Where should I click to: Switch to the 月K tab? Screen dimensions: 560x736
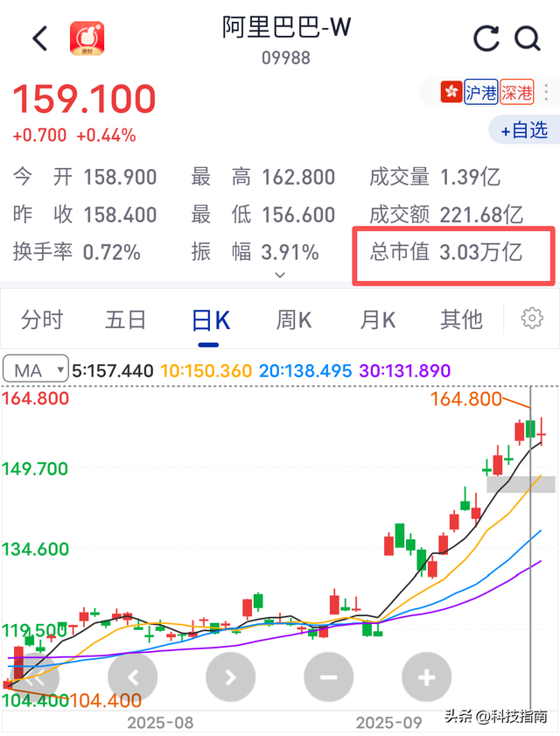point(377,320)
